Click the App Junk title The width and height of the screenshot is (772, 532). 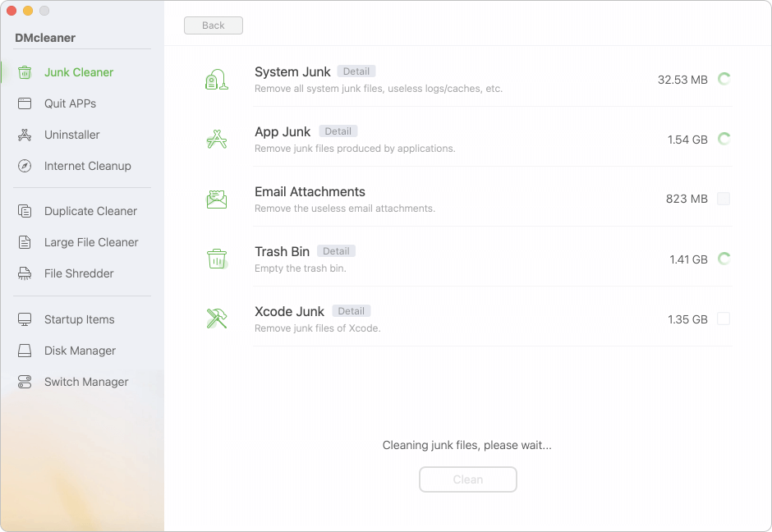[x=283, y=132]
